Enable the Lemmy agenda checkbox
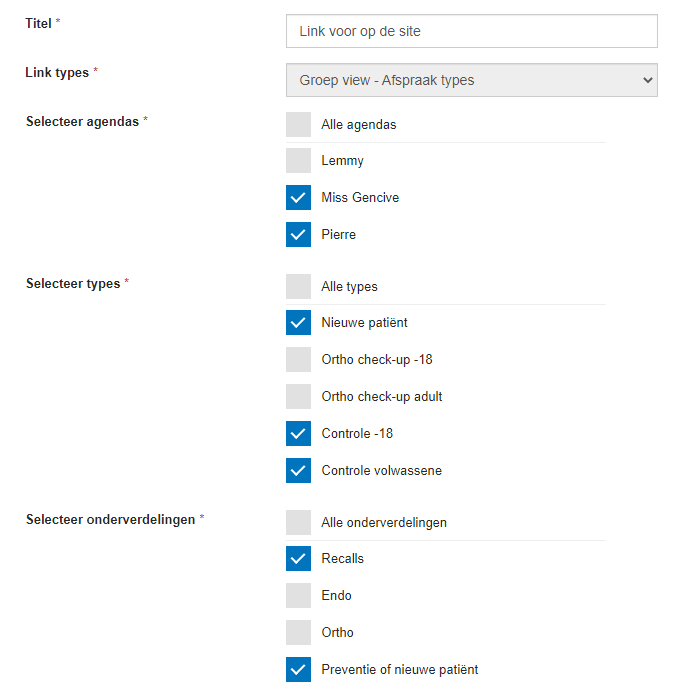The width and height of the screenshot is (681, 688). tap(298, 161)
